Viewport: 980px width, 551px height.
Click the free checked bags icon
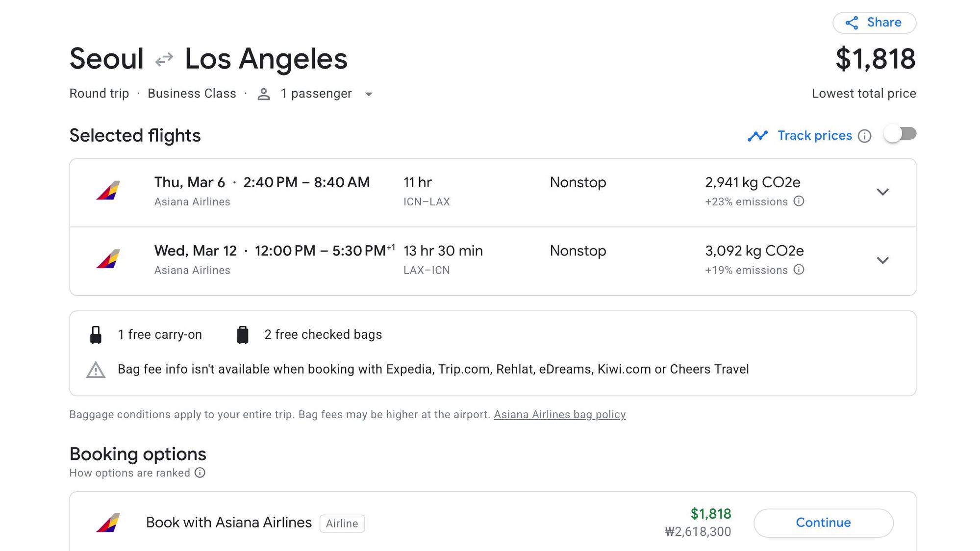(243, 335)
